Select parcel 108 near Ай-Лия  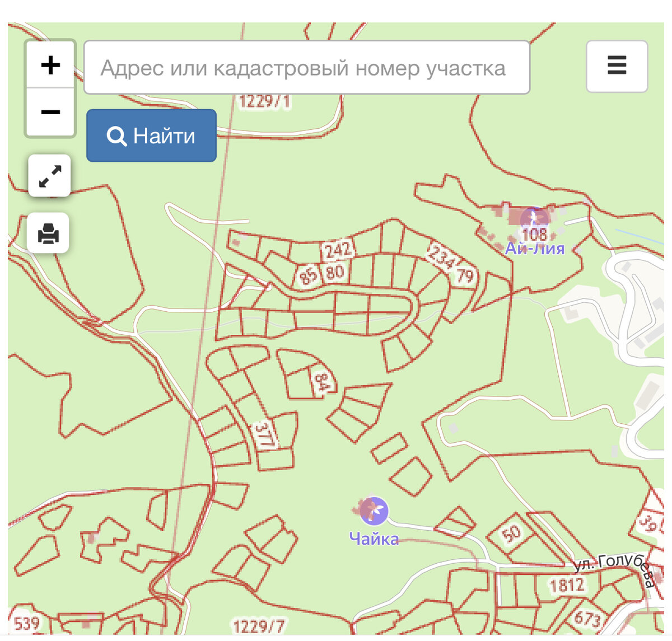click(535, 235)
